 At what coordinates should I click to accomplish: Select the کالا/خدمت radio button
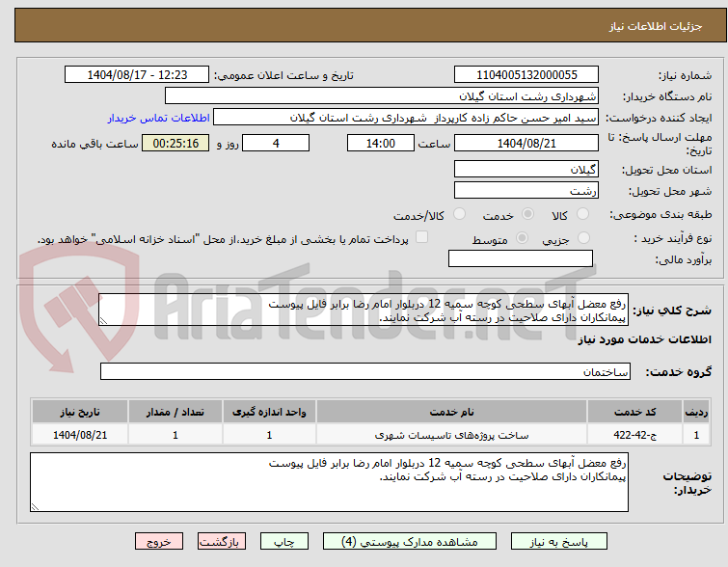pos(459,214)
